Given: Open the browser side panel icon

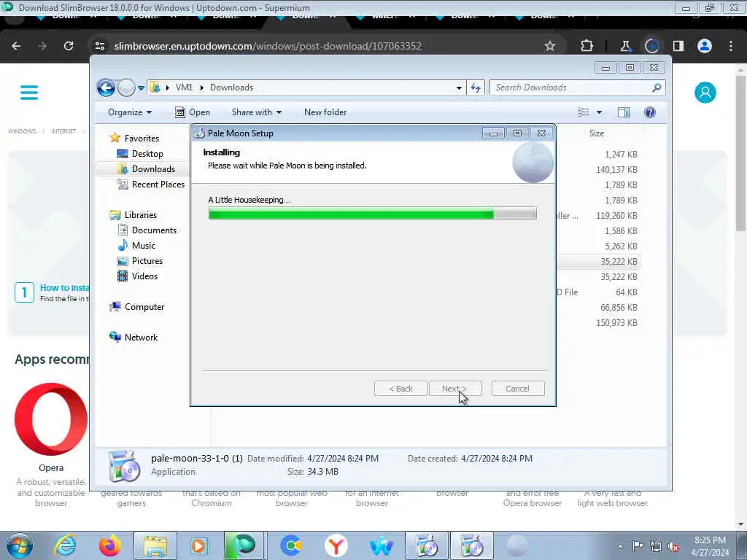Looking at the screenshot, I should click(x=678, y=46).
